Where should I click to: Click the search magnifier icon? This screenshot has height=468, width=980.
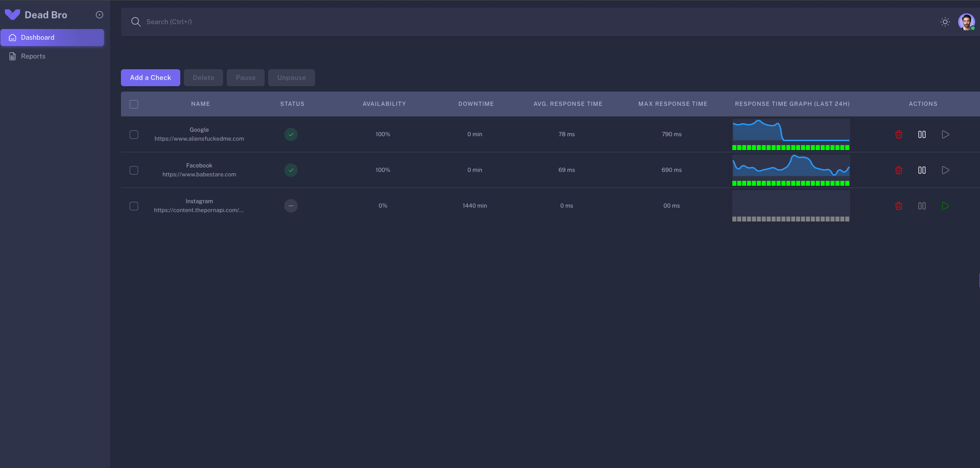pos(136,21)
